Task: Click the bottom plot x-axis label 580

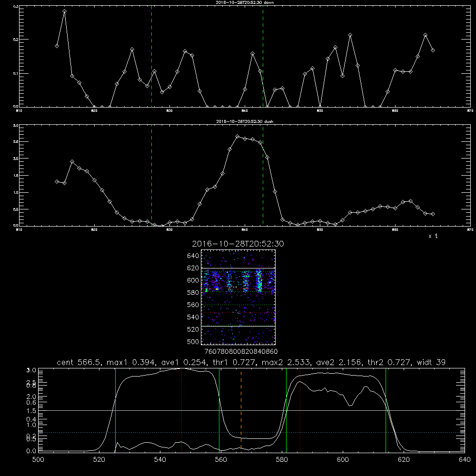Action: 282,460
